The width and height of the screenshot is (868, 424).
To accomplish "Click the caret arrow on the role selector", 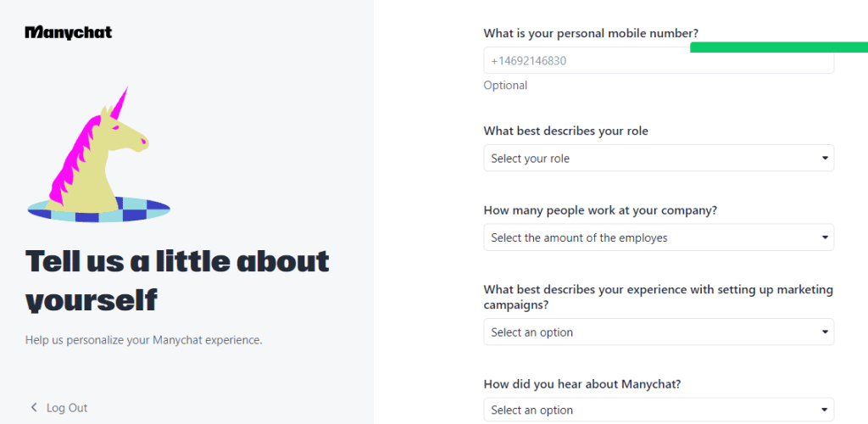I will point(825,159).
